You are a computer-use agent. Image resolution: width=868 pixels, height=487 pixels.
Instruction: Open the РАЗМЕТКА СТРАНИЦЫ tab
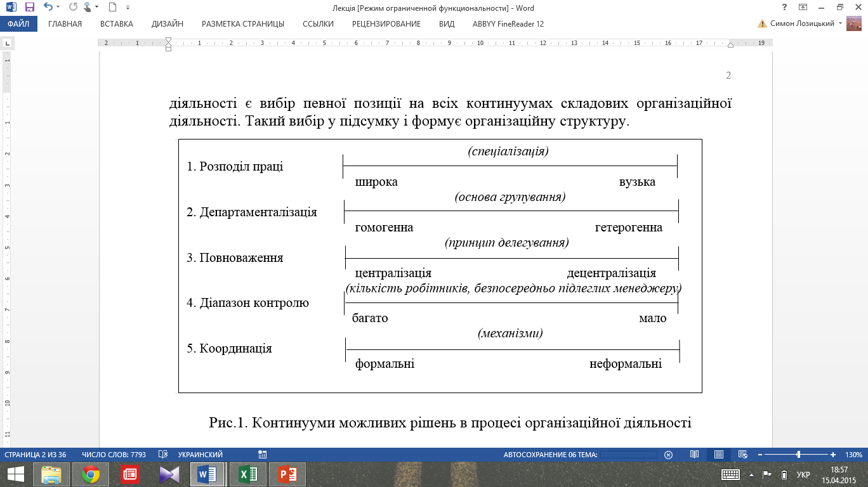pyautogui.click(x=243, y=24)
